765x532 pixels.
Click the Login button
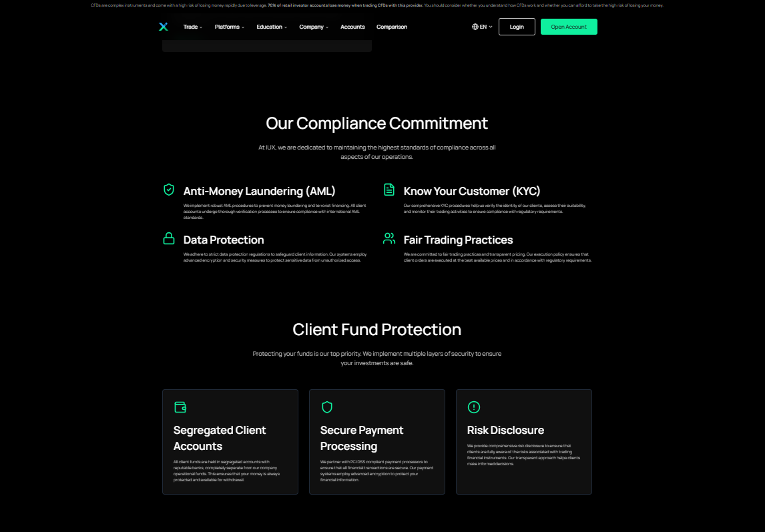[x=516, y=27]
